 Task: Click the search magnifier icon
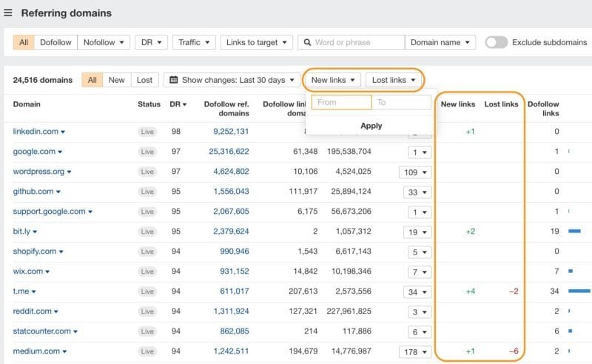[x=306, y=42]
